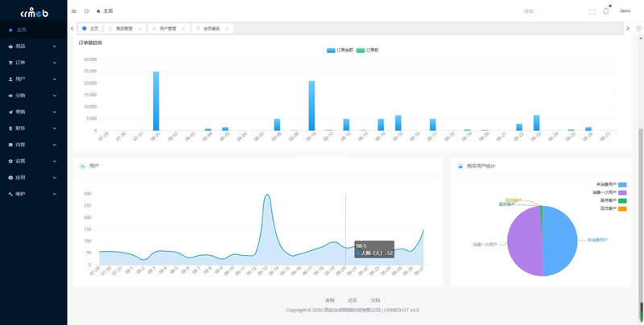Toggle the 订单金额 legend series
This screenshot has width=644, height=325.
click(x=336, y=50)
